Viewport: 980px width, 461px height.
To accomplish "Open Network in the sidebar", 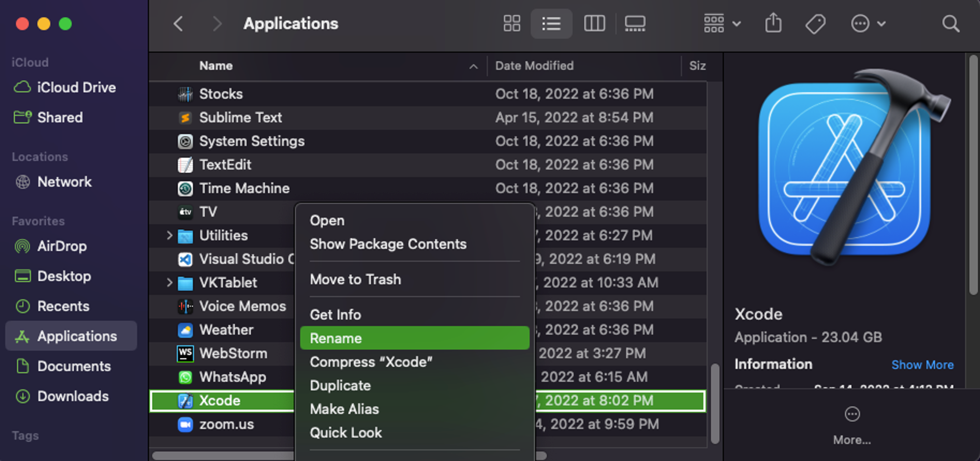I will coord(71,182).
